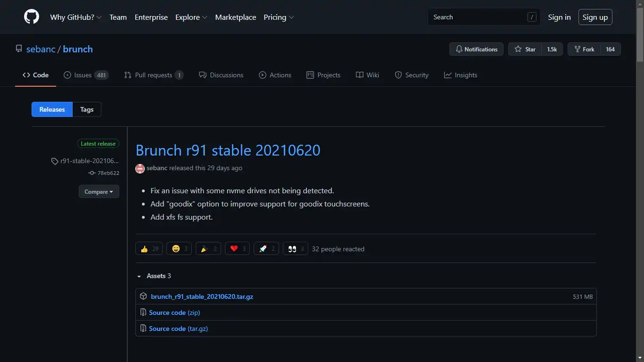
Task: Click the GitHub search field
Action: pos(479,17)
